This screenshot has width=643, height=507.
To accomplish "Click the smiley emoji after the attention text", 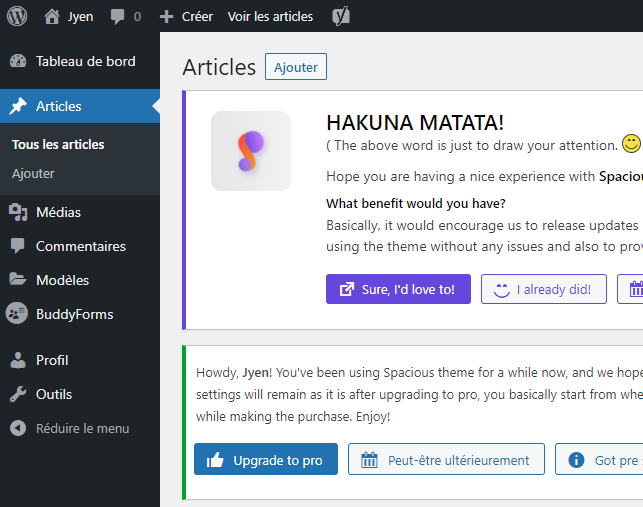I will coord(631,144).
